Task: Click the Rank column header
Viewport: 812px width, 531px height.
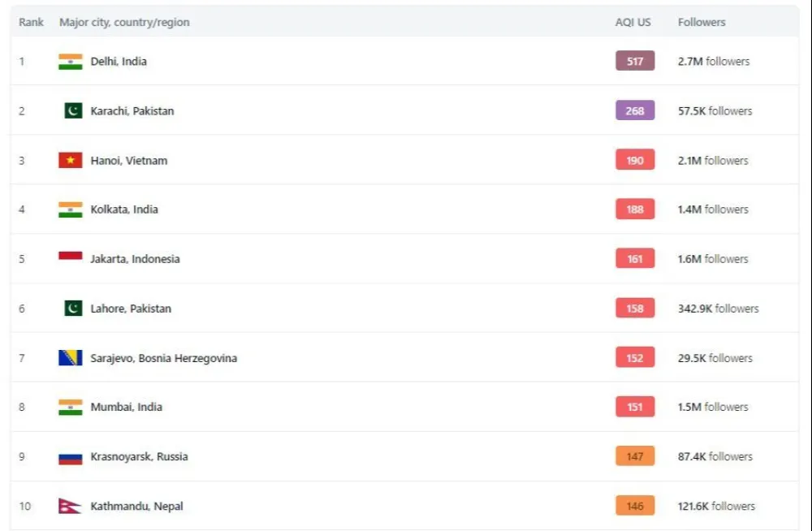Action: [x=32, y=23]
